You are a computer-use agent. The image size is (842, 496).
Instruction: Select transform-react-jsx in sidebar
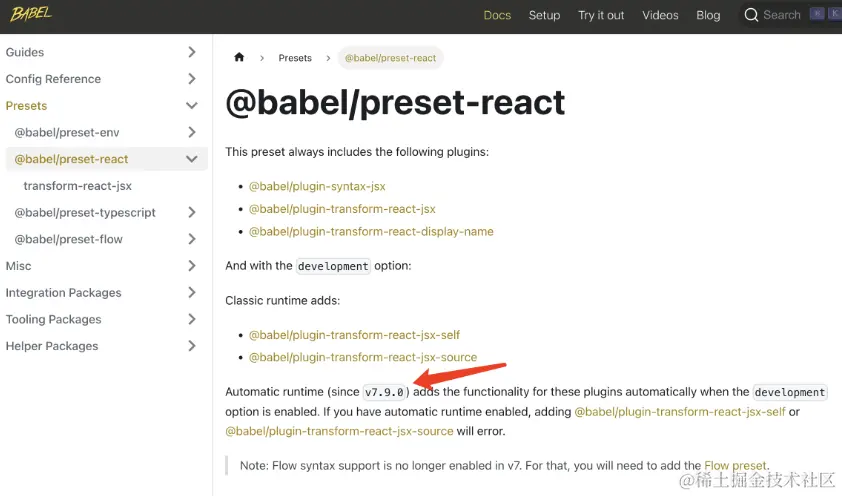pyautogui.click(x=77, y=186)
